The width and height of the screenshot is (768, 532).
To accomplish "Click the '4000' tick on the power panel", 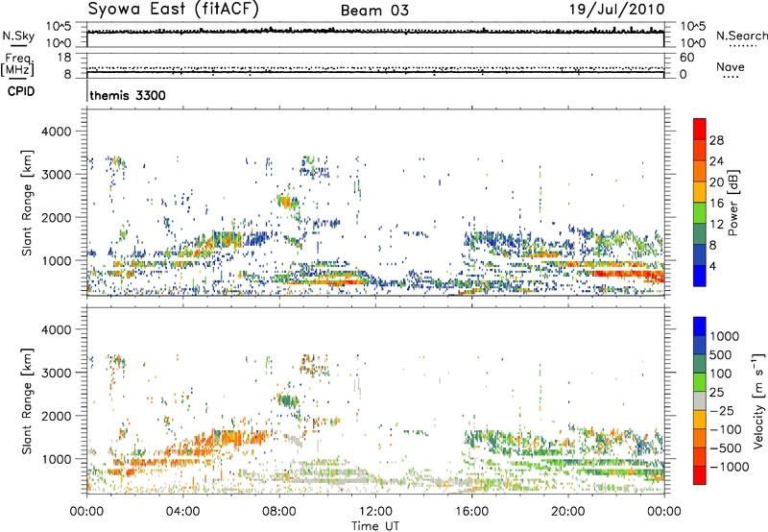I will point(57,132).
